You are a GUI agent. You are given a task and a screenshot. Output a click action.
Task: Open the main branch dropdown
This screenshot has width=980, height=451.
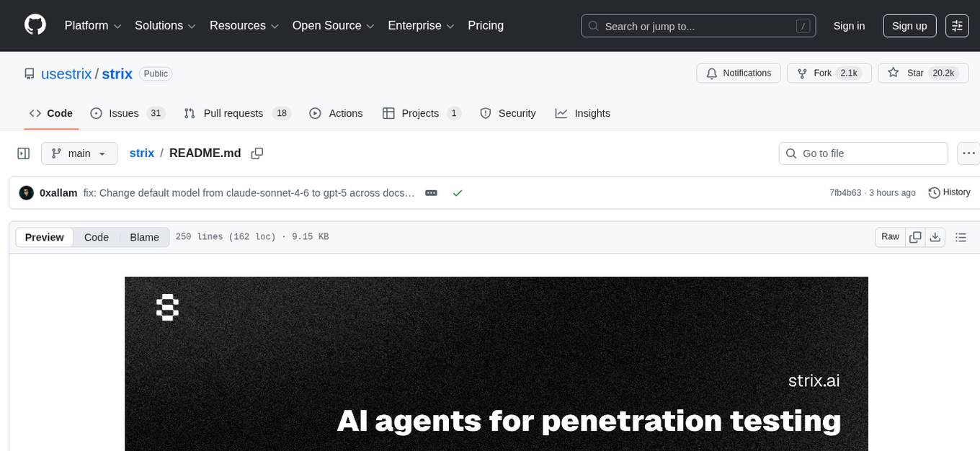(79, 153)
